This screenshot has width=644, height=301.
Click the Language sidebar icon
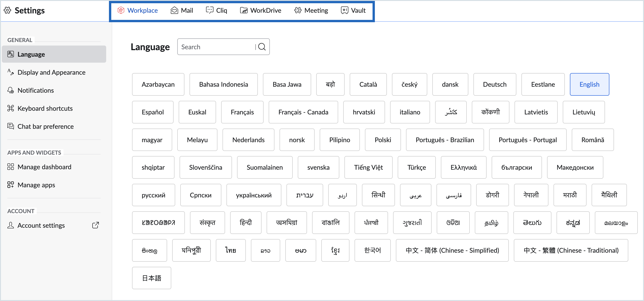point(10,54)
